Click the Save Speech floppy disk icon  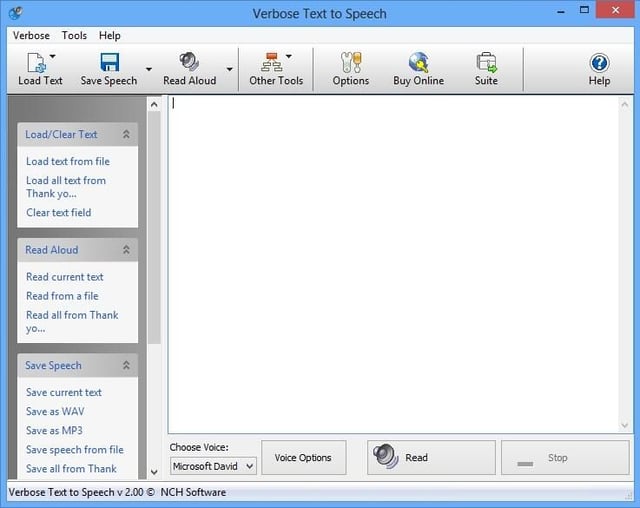[109, 62]
